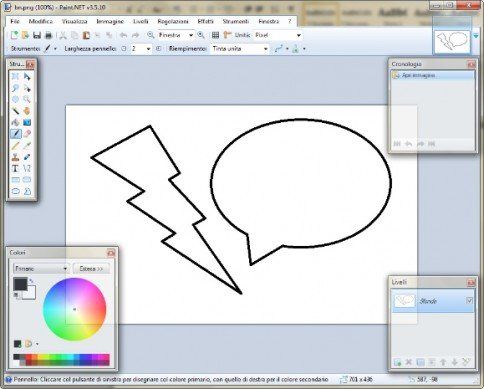Viewport: 484px width, 389px height.
Task: Click the Save icon in toolbar
Action: point(37,35)
